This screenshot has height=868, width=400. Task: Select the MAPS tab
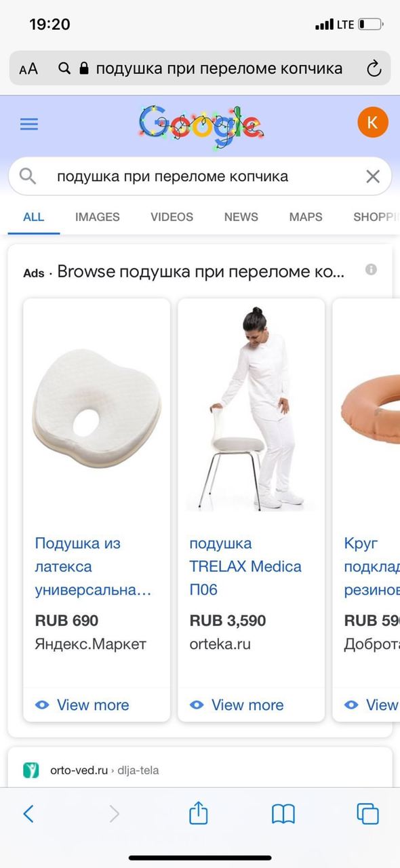point(306,217)
